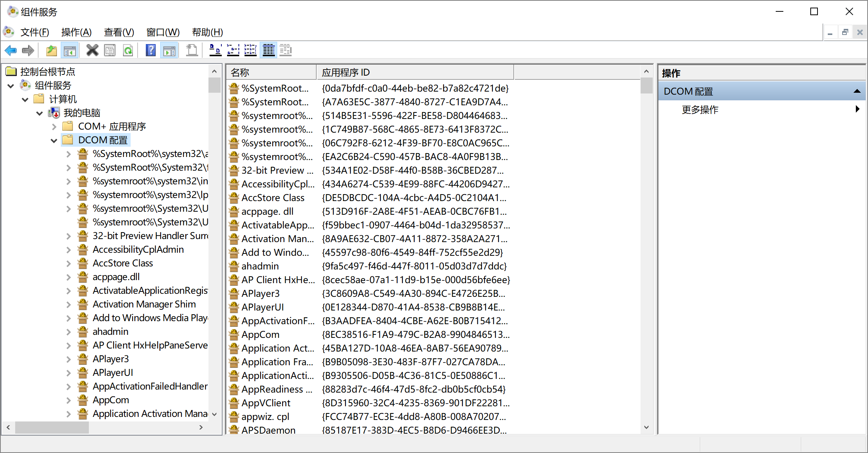Click the Back arrow toolbar button

(10, 50)
